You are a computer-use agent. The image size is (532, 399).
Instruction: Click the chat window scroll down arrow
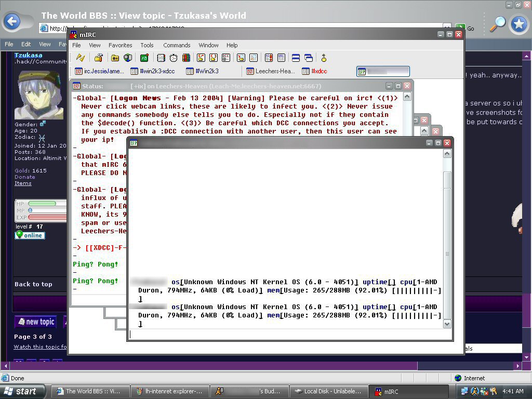point(447,324)
